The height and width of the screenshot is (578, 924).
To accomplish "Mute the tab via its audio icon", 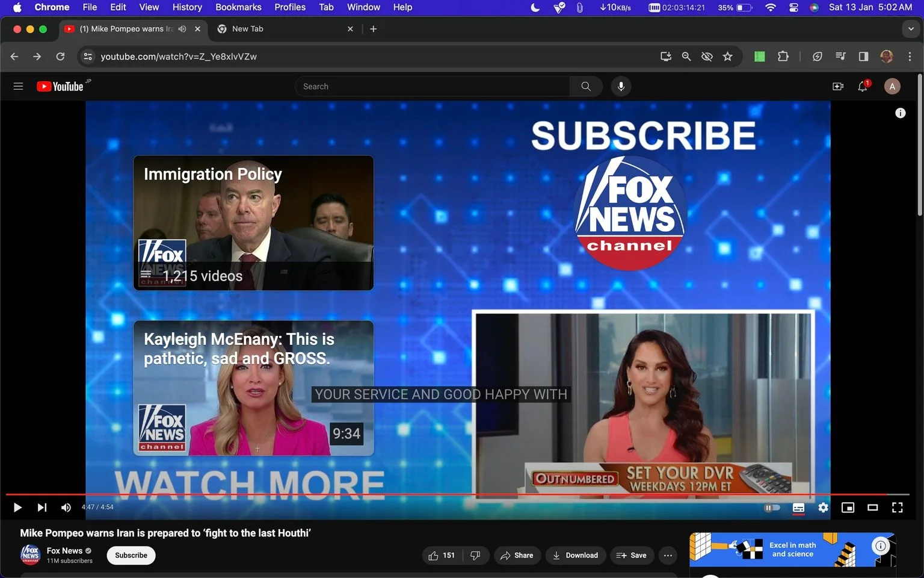I will pos(182,29).
